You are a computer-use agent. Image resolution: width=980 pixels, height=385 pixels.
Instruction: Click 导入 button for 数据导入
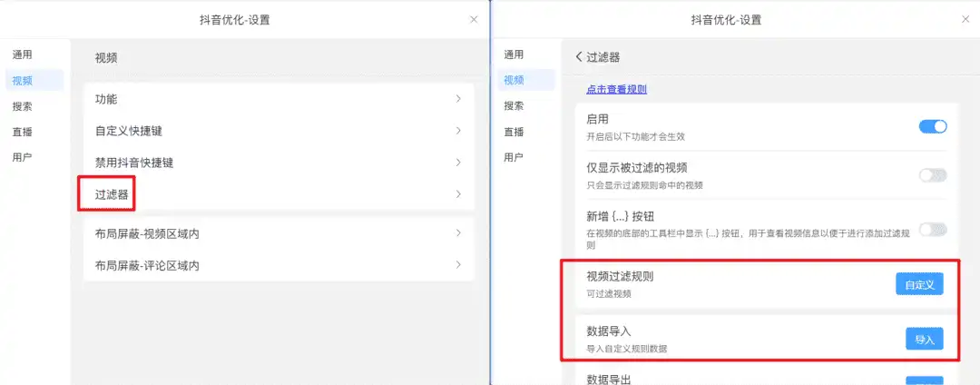point(925,339)
